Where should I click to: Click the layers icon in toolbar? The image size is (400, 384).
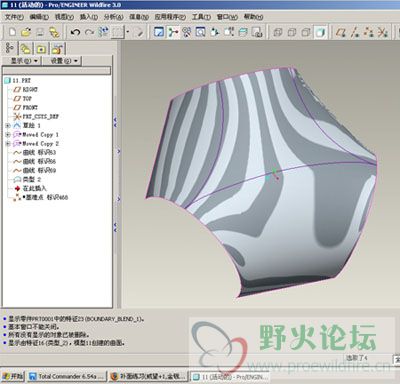point(243,32)
